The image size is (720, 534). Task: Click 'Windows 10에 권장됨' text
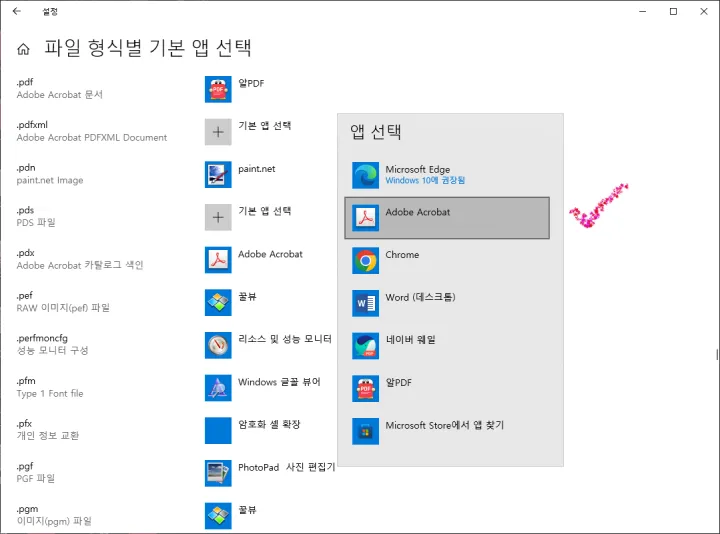[425, 180]
